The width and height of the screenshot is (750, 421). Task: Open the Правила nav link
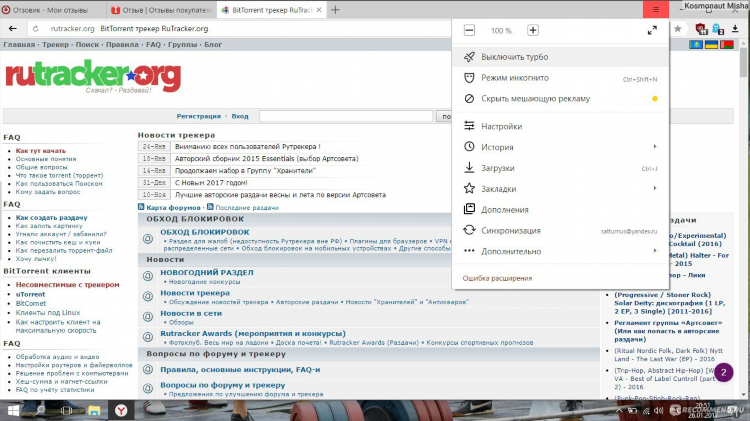pos(122,44)
